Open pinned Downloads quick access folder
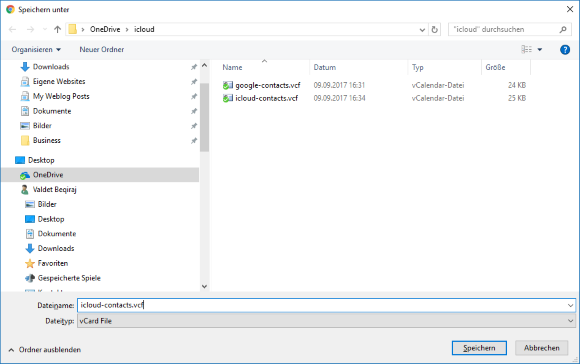The width and height of the screenshot is (580, 364). [x=51, y=67]
